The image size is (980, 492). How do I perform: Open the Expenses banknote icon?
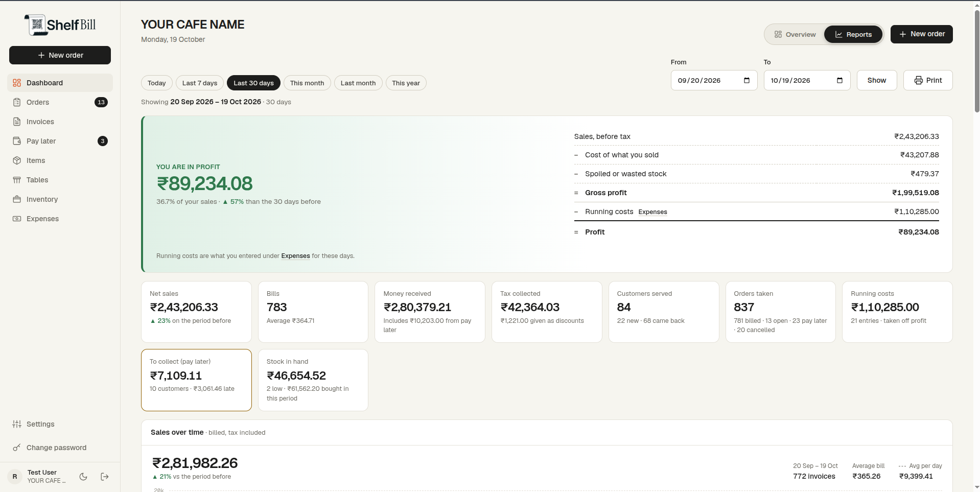[17, 219]
